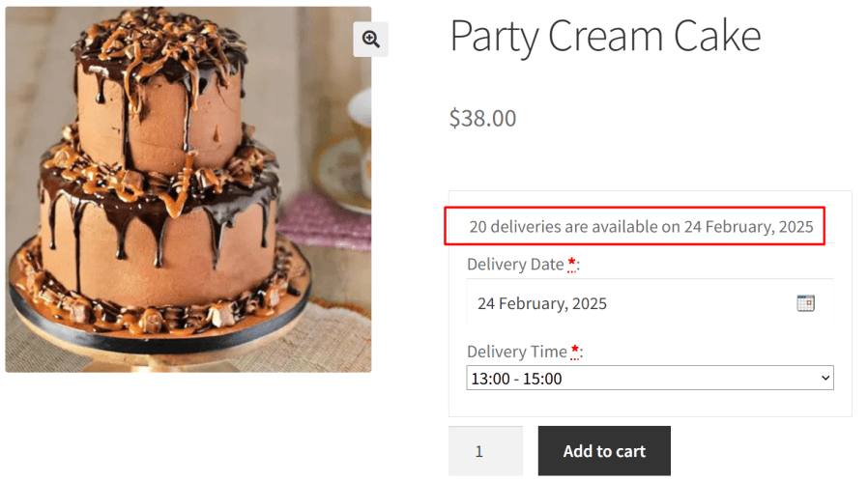Image resolution: width=868 pixels, height=481 pixels.
Task: Click the Party Cream Cake title
Action: pyautogui.click(x=605, y=36)
